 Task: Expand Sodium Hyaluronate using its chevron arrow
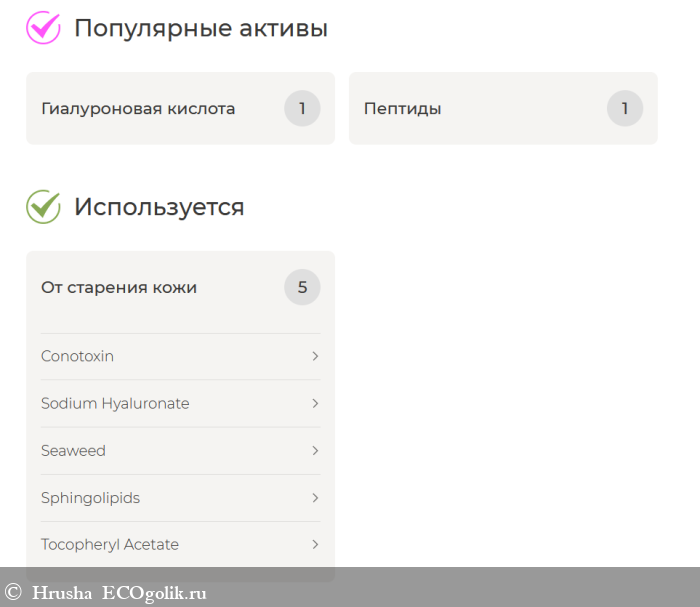[315, 404]
